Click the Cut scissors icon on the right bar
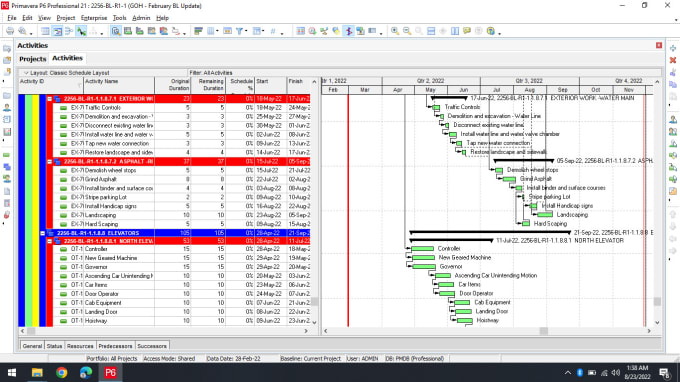Viewport: 680px width, 382px height. tap(673, 72)
